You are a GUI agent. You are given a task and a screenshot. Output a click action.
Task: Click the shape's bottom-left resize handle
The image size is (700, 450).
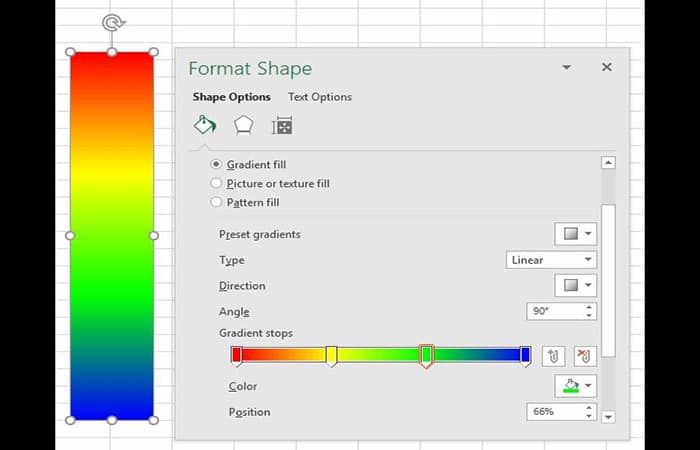pyautogui.click(x=70, y=420)
